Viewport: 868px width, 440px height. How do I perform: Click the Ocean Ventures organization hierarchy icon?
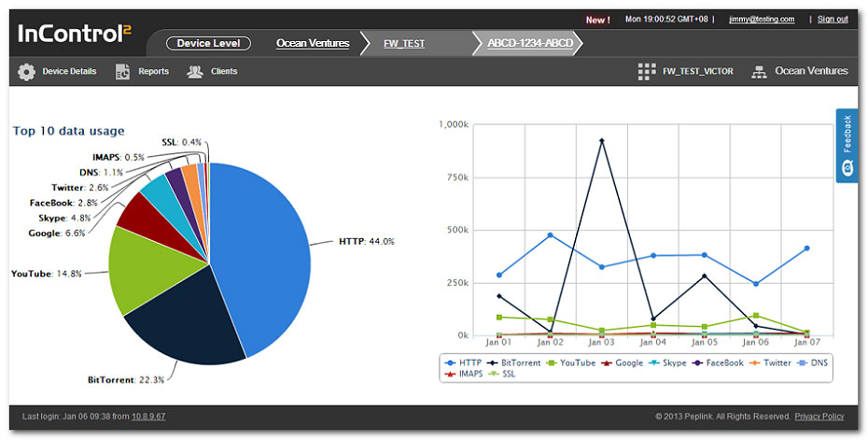pos(759,72)
